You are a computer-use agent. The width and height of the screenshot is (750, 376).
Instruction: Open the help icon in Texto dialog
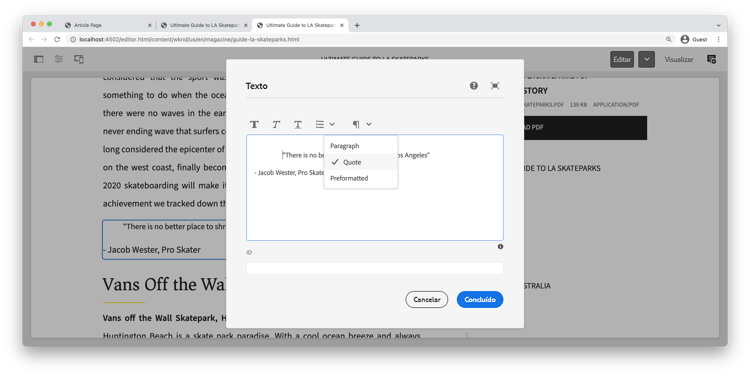coord(474,86)
